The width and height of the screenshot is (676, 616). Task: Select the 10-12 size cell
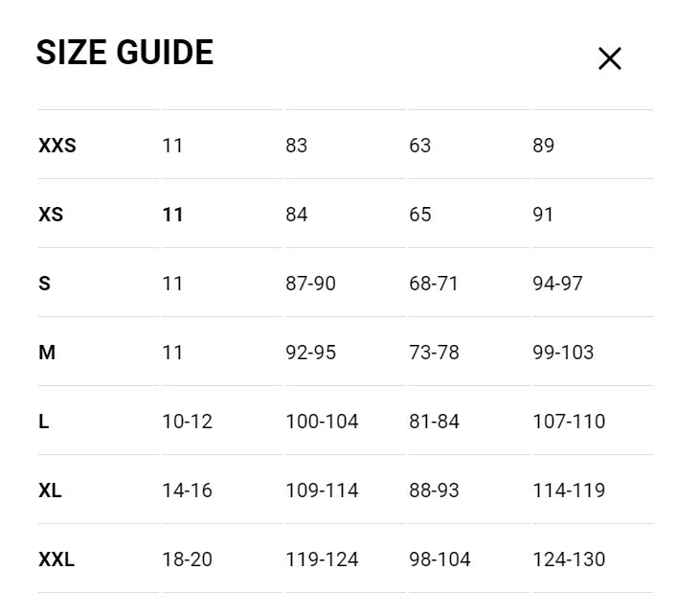point(187,422)
